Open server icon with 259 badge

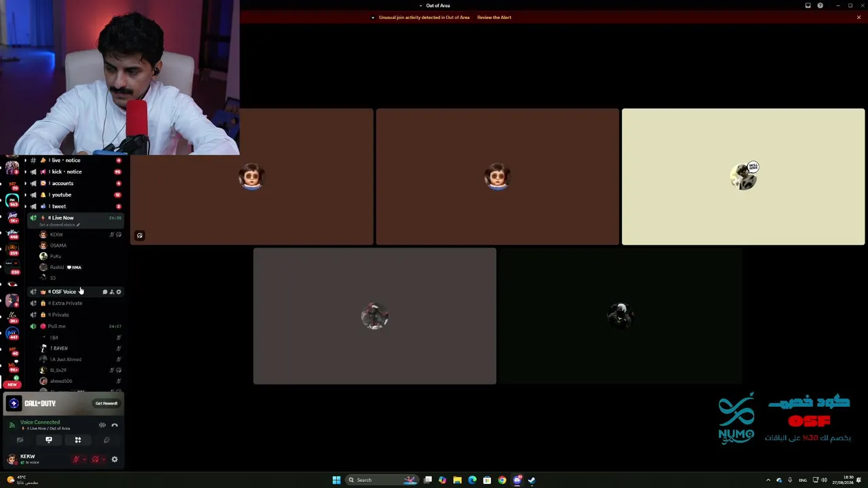(12, 250)
